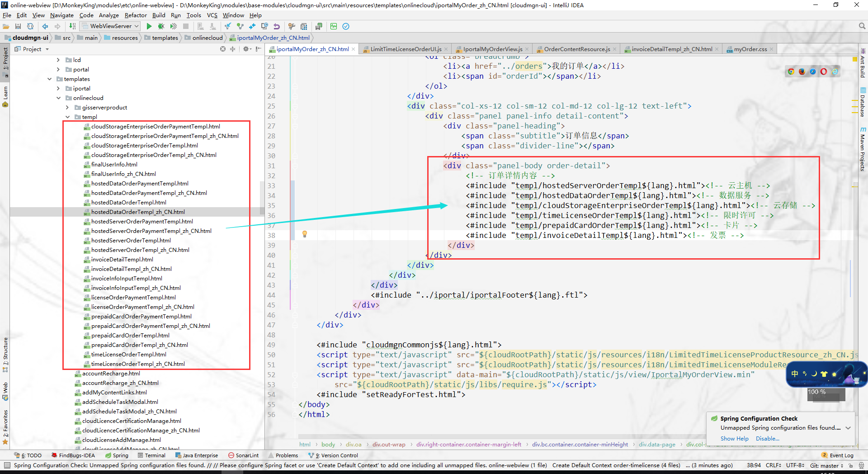The width and height of the screenshot is (868, 474).
Task: Click the scroll from source target icon
Action: [223, 49]
